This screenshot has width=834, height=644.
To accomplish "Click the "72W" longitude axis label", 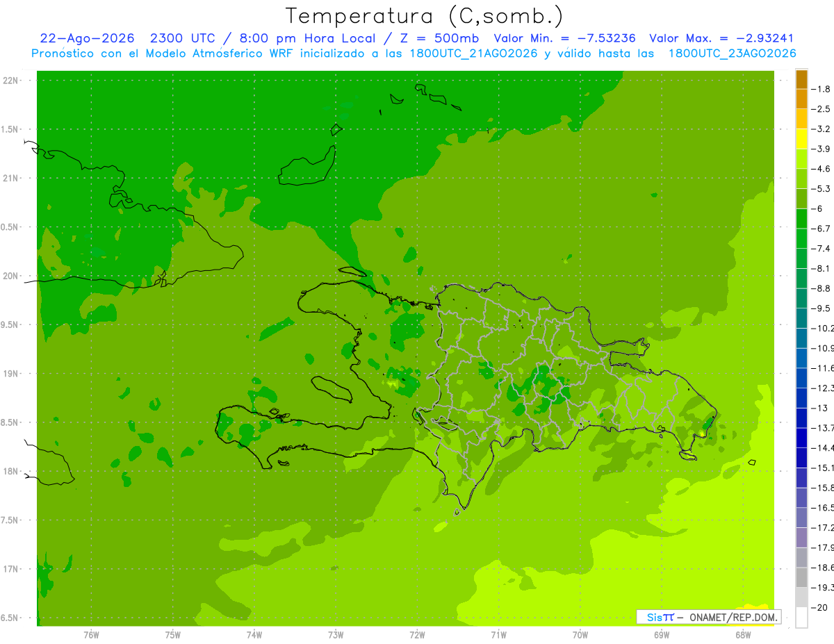I will click(x=417, y=634).
